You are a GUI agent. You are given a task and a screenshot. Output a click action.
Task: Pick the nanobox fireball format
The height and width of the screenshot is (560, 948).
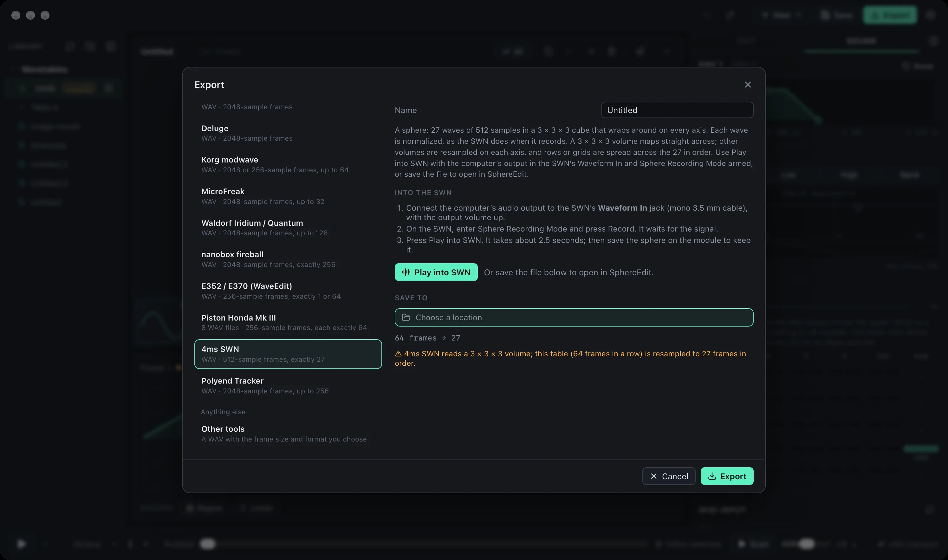(288, 259)
